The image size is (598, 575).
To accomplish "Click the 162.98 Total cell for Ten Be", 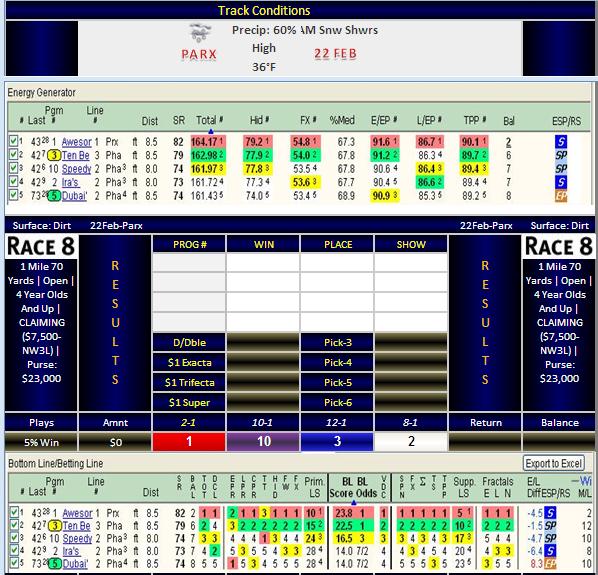I will coord(208,155).
